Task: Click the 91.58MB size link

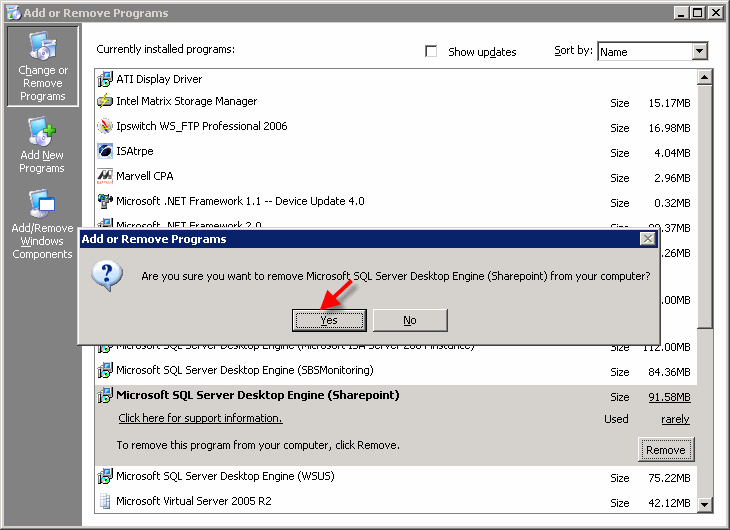Action: pos(669,397)
